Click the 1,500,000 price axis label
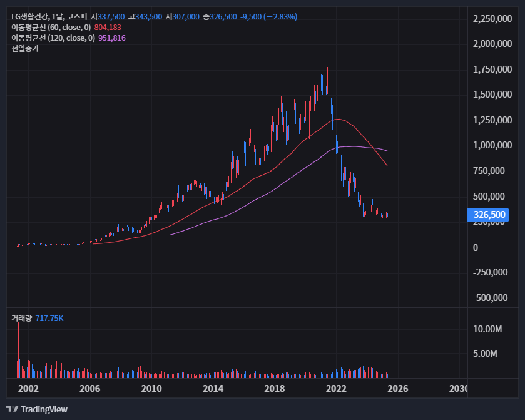Image resolution: width=525 pixels, height=420 pixels. pyautogui.click(x=492, y=95)
